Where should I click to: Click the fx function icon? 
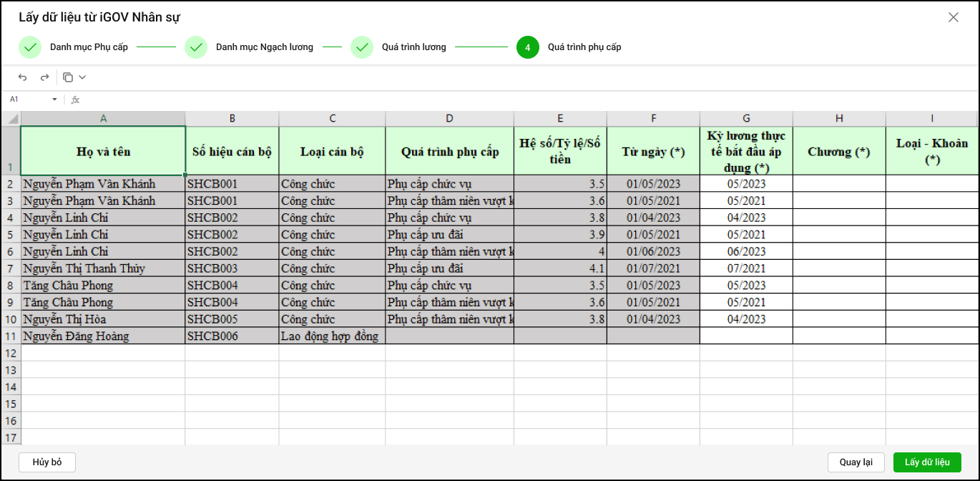pos(75,99)
